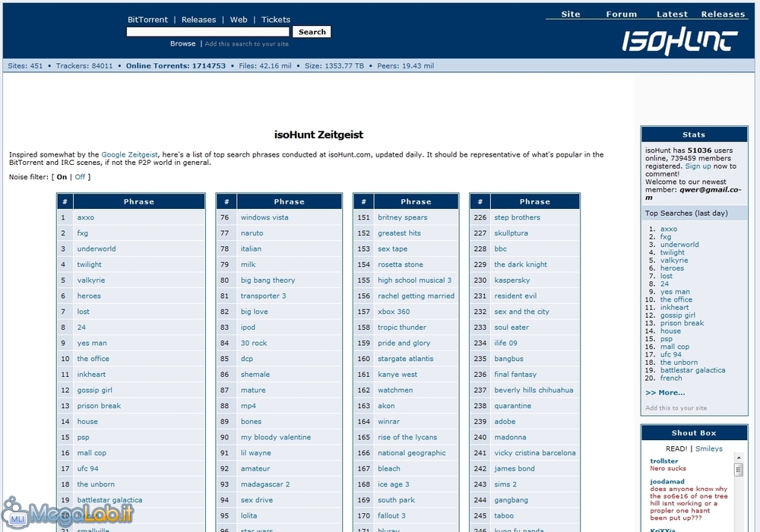Open the Forum menu in top navigation

[x=622, y=14]
